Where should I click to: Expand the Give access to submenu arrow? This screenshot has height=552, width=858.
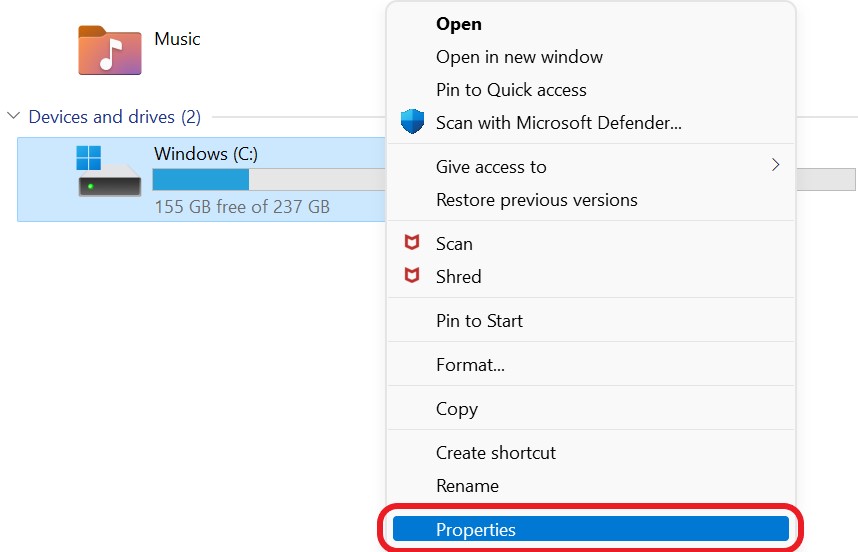tap(775, 165)
